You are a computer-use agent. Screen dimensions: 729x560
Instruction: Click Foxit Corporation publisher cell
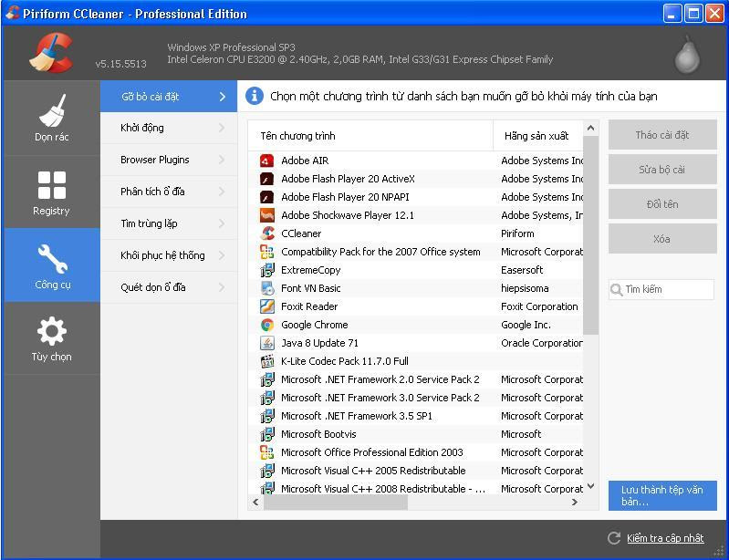[x=539, y=306]
